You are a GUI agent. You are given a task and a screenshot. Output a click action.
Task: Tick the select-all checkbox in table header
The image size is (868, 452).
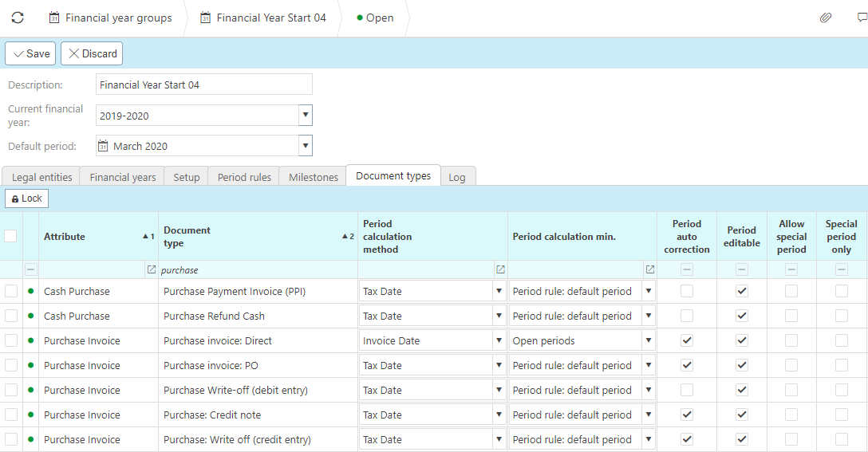coord(11,236)
